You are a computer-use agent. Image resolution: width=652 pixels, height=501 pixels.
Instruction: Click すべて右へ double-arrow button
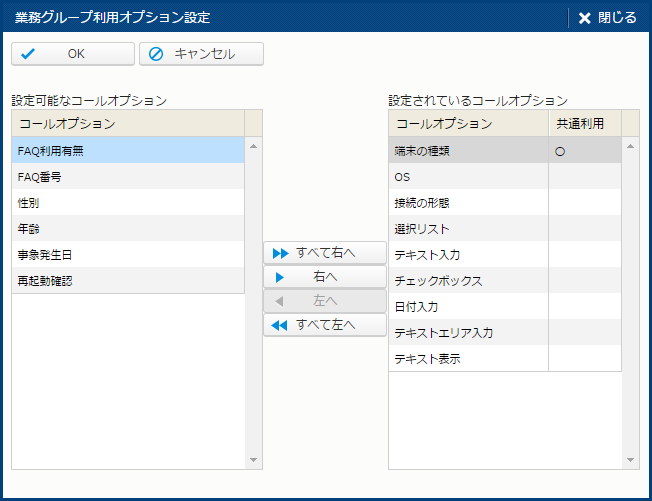tap(324, 252)
